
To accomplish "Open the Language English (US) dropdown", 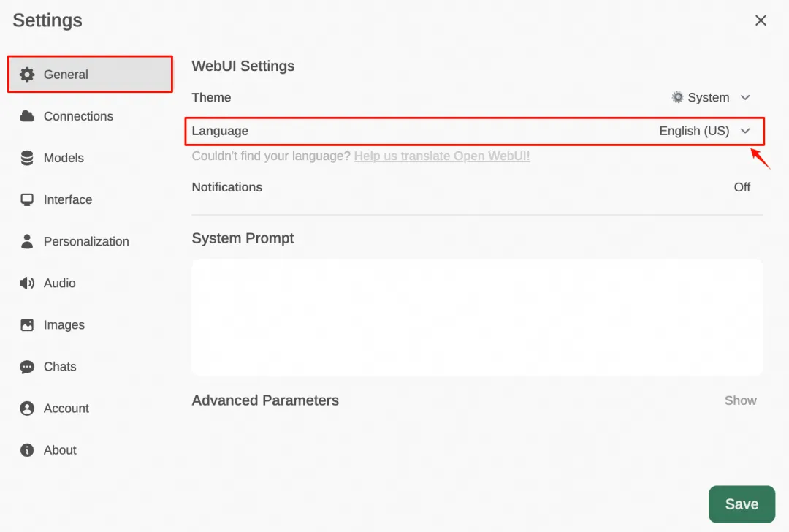I will point(694,131).
